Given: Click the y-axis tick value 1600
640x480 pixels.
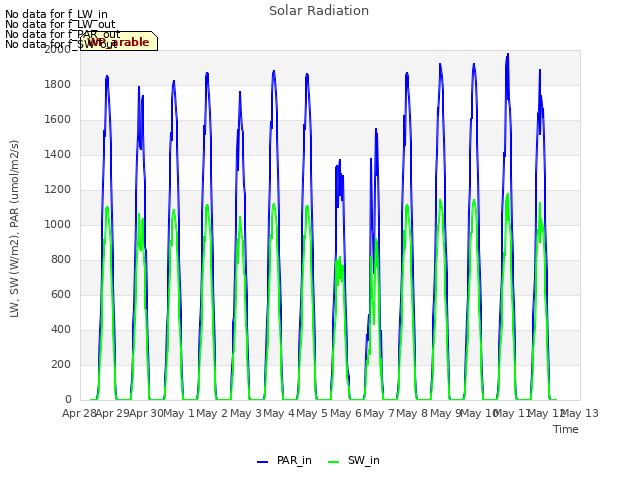Looking at the screenshot, I should [58, 120].
